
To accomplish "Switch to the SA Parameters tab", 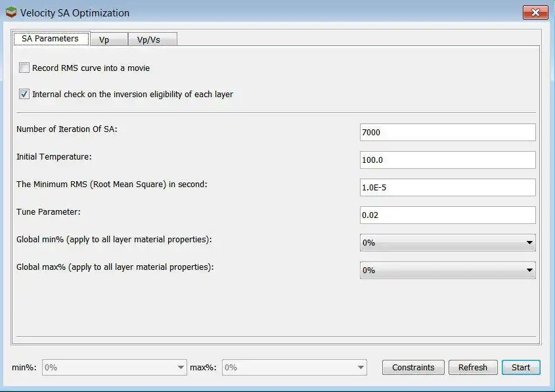I will tap(51, 39).
